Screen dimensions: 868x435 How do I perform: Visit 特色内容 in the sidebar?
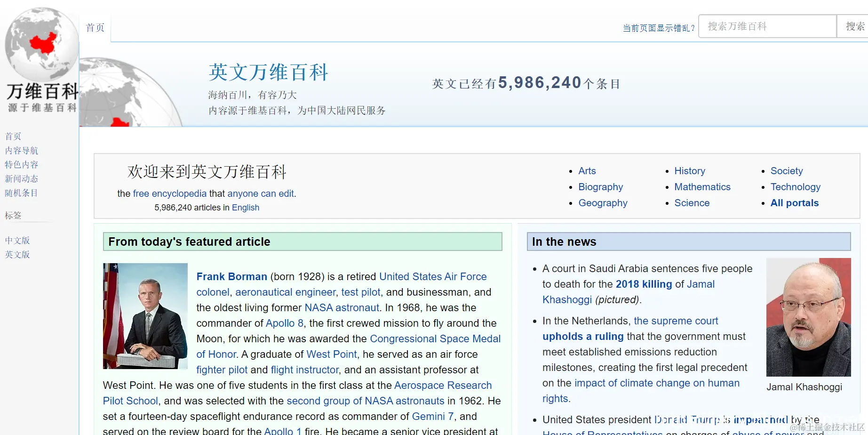(21, 164)
